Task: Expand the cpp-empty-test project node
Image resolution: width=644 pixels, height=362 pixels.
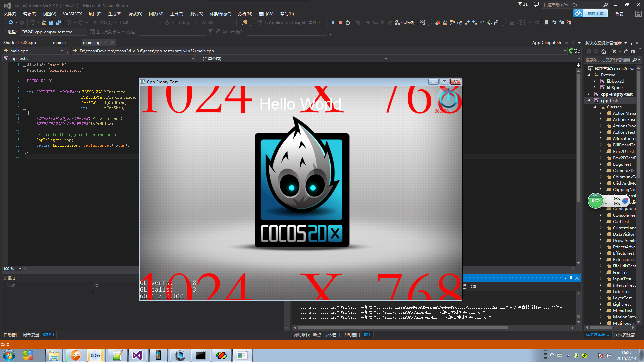Action: click(589, 94)
